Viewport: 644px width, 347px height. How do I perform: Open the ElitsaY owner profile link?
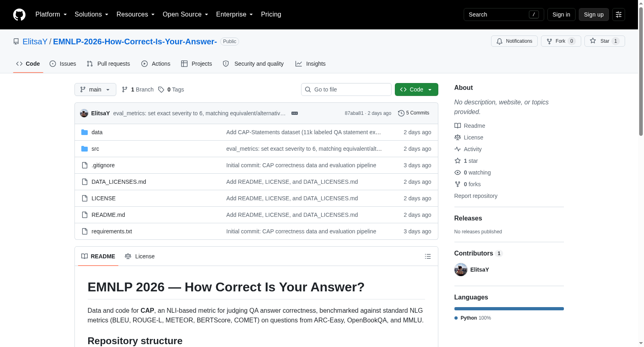point(35,42)
